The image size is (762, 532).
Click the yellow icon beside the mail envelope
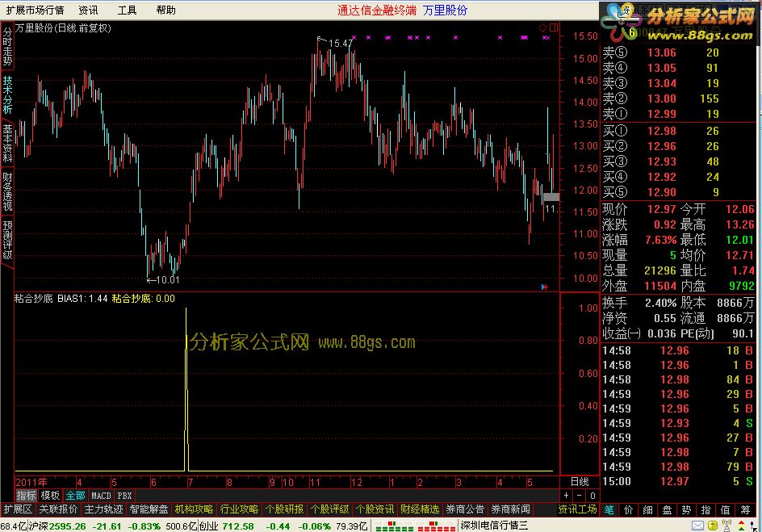713,526
